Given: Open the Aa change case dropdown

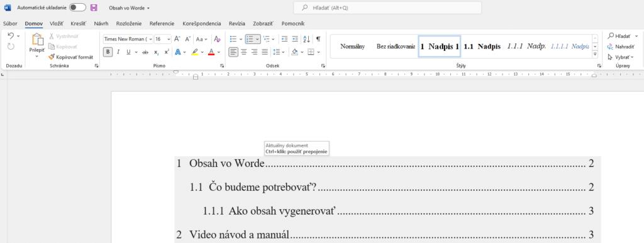Looking at the screenshot, I should [x=202, y=39].
